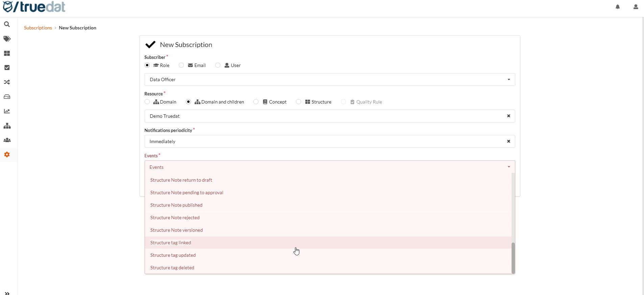Image resolution: width=644 pixels, height=295 pixels.
Task: Expand the Data Officer role dropdown
Action: 509,80
